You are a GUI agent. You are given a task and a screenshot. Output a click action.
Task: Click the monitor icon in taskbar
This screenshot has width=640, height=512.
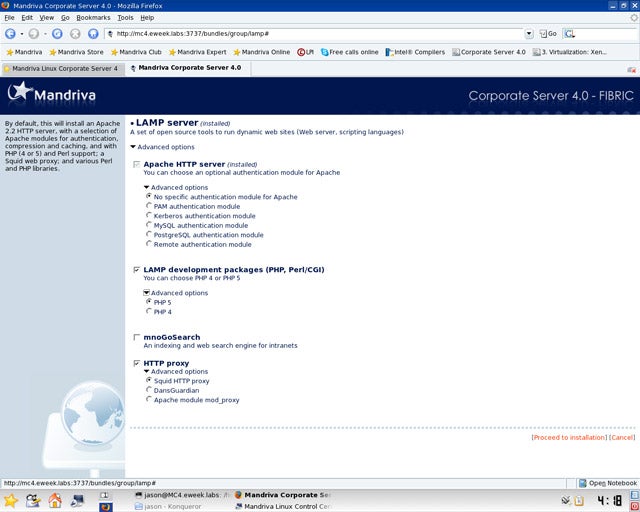(x=77, y=501)
